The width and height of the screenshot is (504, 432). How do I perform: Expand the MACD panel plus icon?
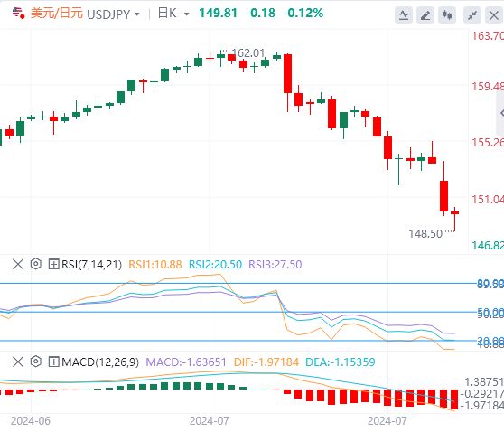click(53, 362)
